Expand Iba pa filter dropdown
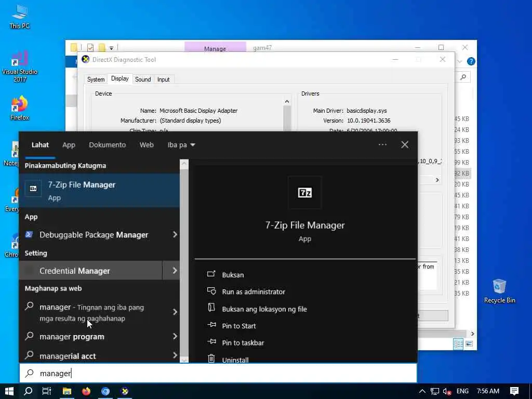 click(x=181, y=145)
